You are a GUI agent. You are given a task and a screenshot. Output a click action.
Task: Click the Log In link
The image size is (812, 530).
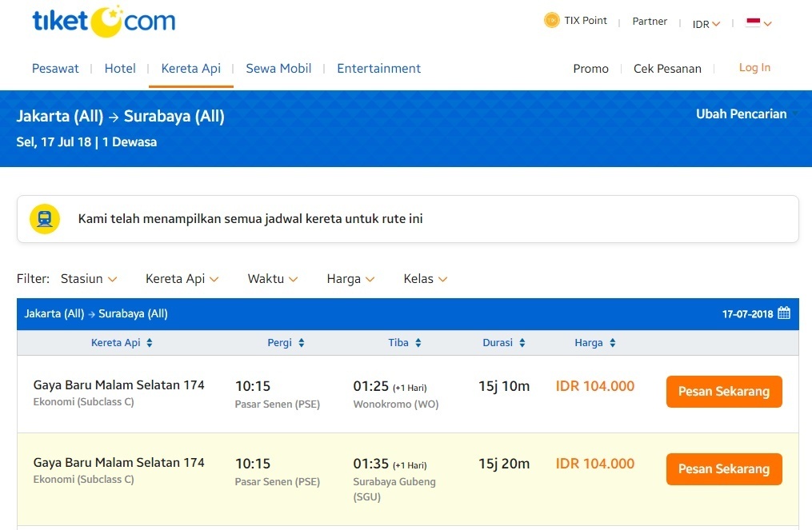click(x=754, y=68)
